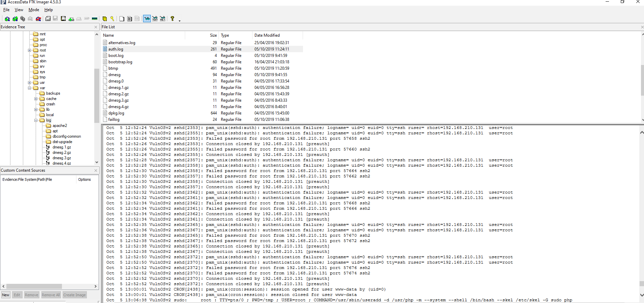The width and height of the screenshot is (644, 303).
Task: Collapse the var folder in tree
Action: (x=30, y=88)
